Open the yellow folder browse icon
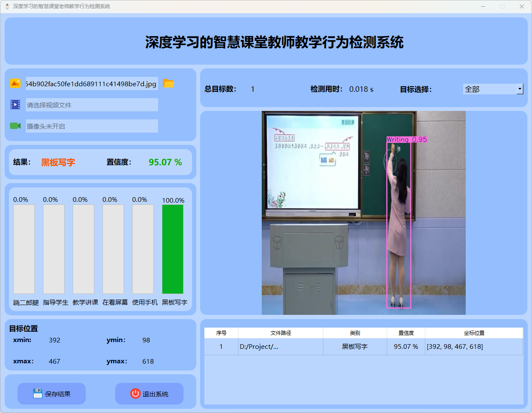 (x=169, y=84)
